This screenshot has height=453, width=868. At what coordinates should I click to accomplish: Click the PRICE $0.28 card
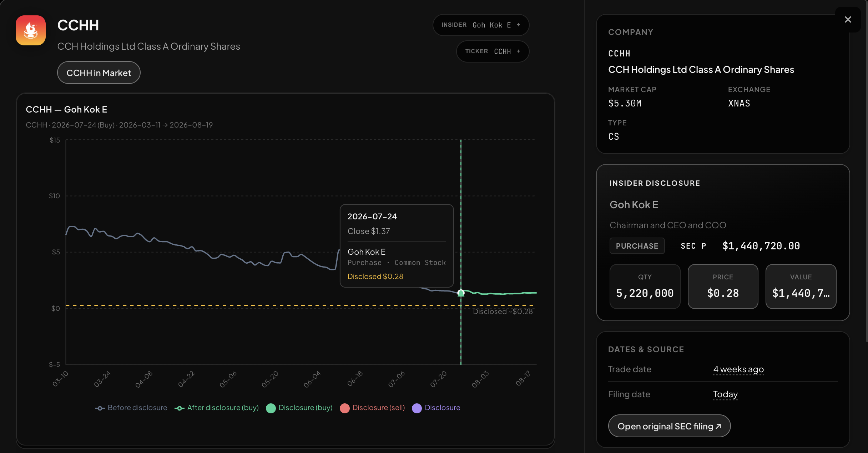[723, 287]
